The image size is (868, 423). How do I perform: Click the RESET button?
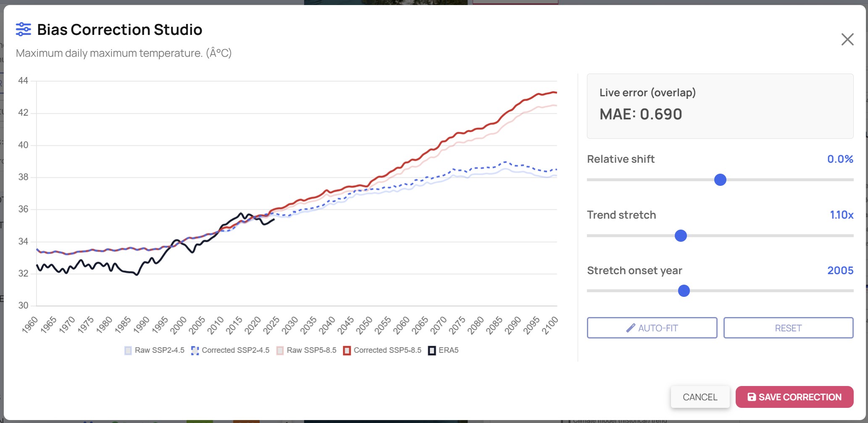click(x=788, y=328)
